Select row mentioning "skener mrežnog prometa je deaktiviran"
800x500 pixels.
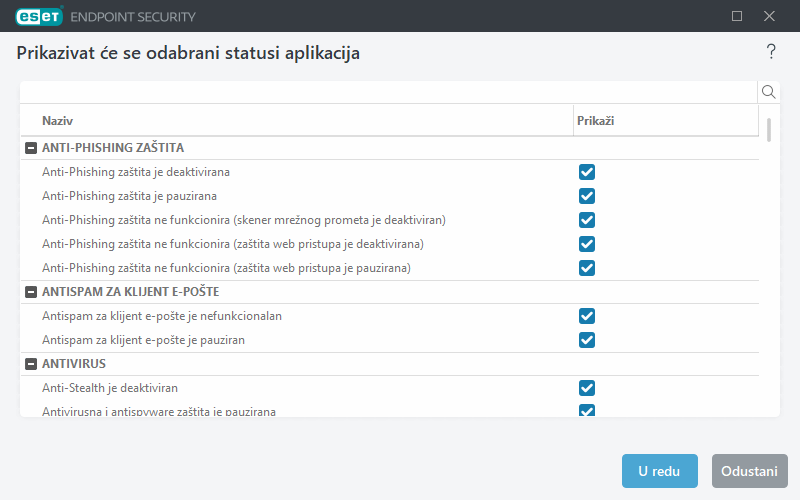390,220
